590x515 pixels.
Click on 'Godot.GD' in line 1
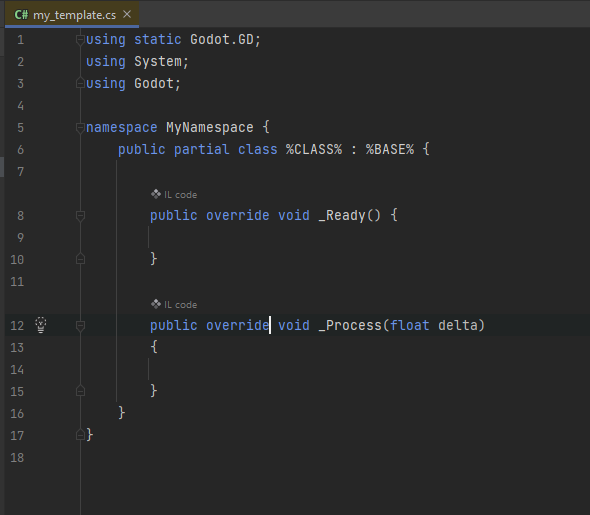pos(222,39)
